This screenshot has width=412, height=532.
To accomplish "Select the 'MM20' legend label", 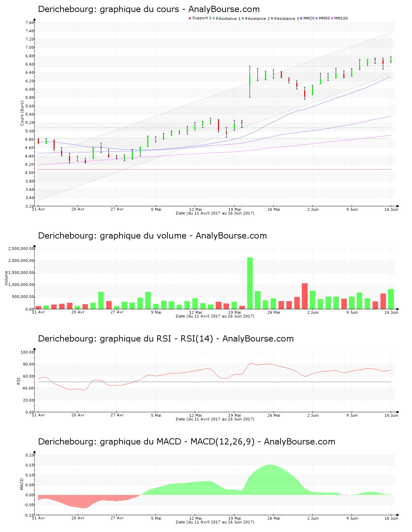I will pos(309,18).
